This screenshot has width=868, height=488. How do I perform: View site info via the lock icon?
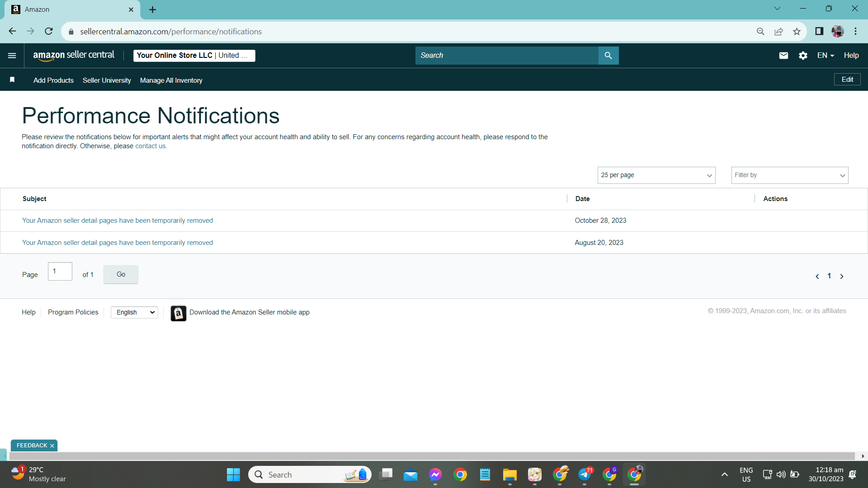coord(71,32)
